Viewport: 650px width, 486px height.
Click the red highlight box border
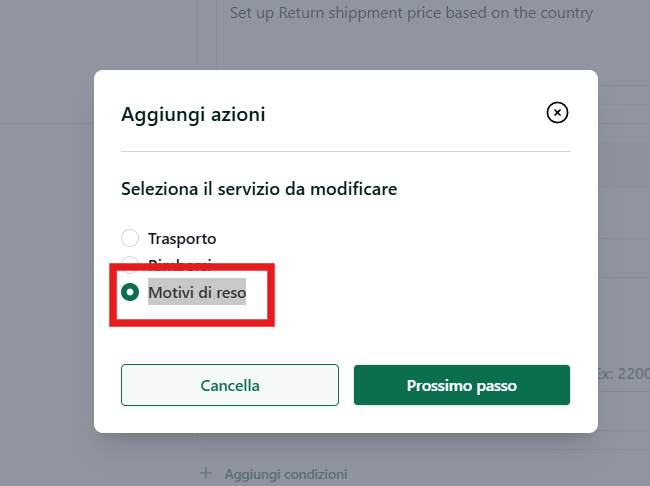point(192,267)
